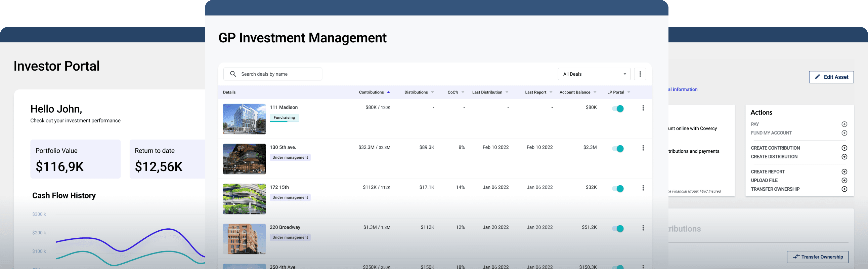Click the search magnifier icon in deals search
This screenshot has height=269, width=868.
coord(233,74)
